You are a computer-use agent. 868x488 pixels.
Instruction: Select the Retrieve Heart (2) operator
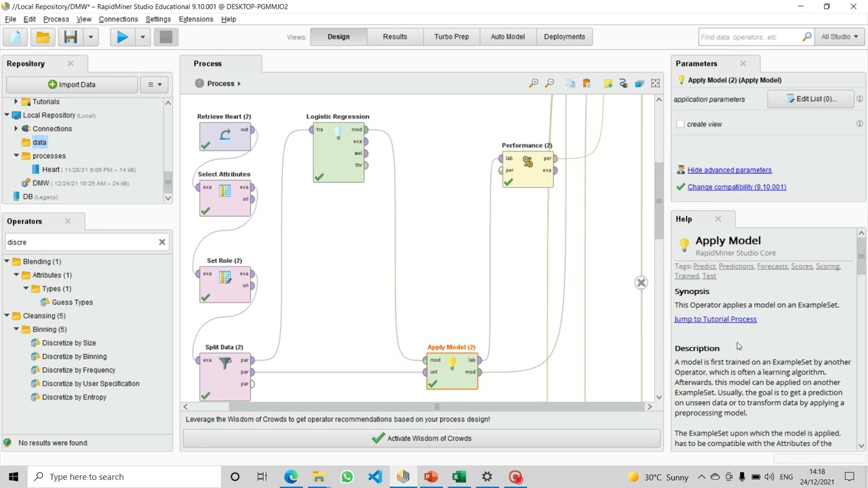pos(225,137)
